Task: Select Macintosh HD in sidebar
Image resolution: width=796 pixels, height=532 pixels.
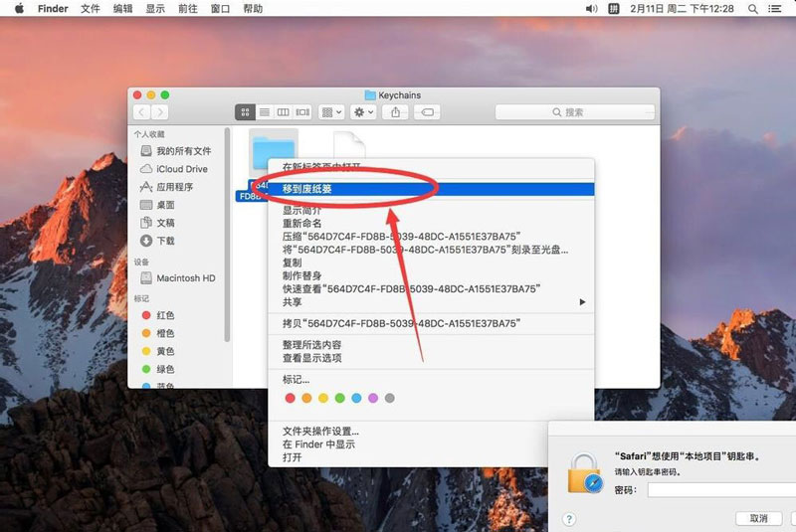Action: pyautogui.click(x=177, y=277)
